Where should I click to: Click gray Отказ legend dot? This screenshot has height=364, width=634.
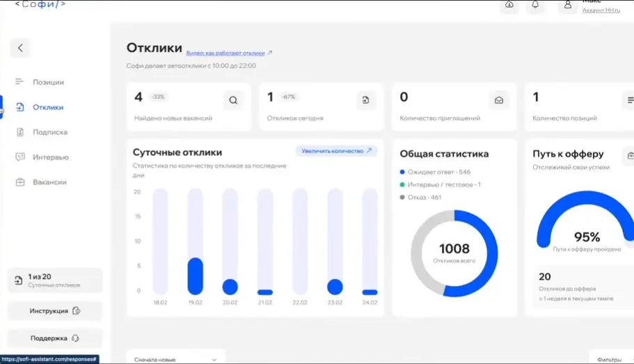point(402,198)
